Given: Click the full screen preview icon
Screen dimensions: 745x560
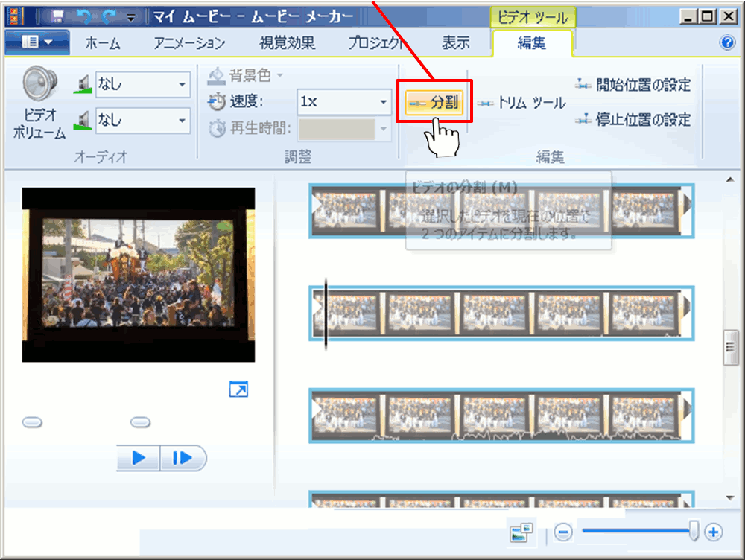Looking at the screenshot, I should point(238,389).
